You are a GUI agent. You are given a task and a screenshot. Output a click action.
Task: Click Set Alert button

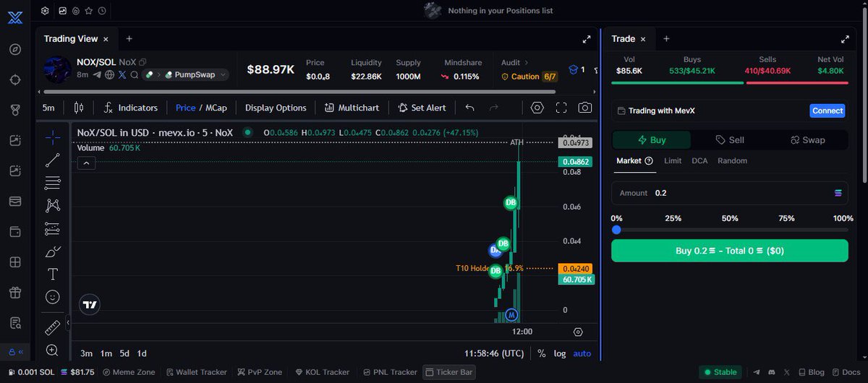click(x=422, y=108)
